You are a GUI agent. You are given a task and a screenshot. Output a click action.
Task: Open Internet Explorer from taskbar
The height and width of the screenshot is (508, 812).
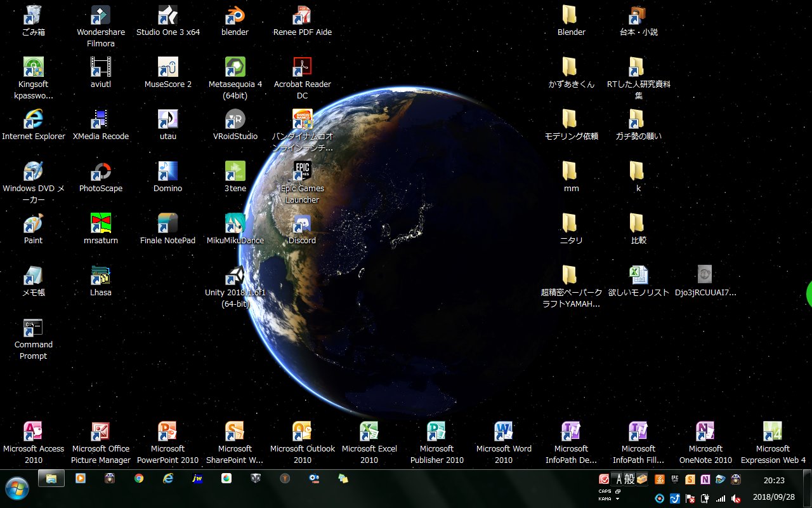168,479
